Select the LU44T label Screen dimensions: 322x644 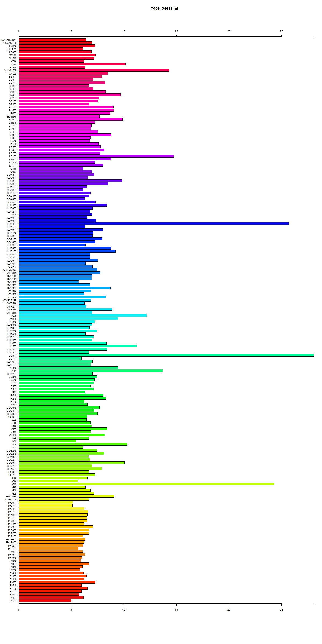coord(12,224)
